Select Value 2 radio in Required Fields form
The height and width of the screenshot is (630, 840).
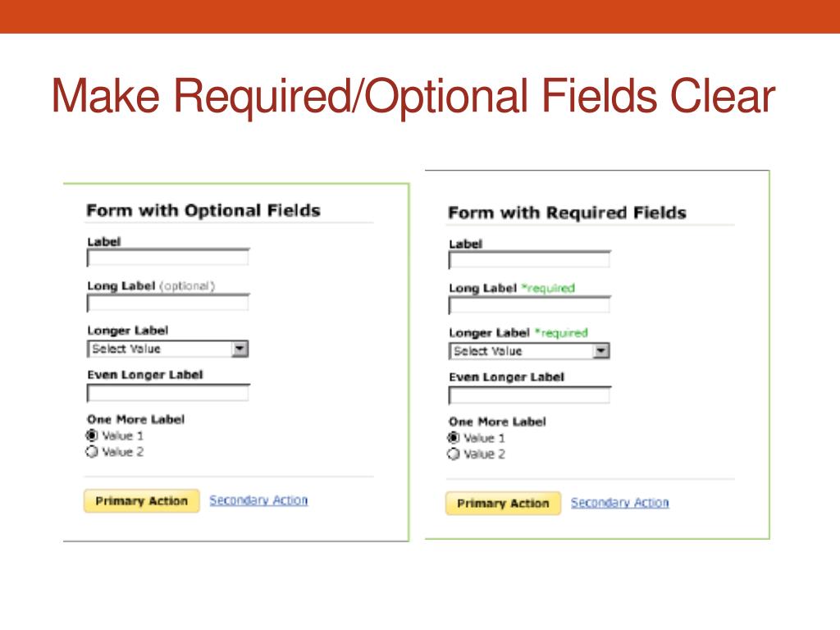453,454
